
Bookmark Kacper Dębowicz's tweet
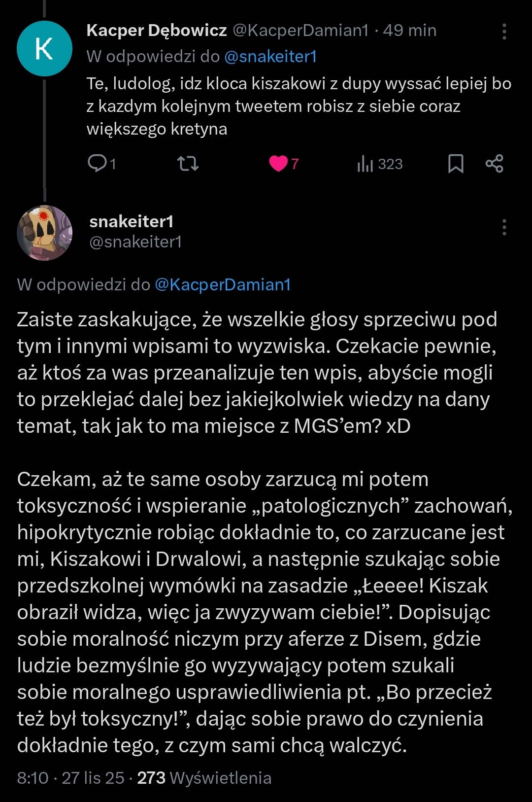coord(456,164)
